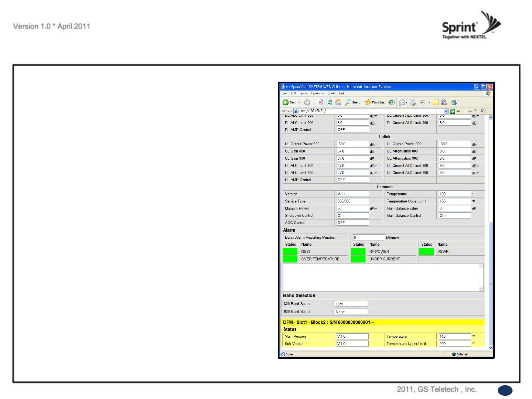Viewport: 532px width, 399px height.
Task: Click the UL ALC Limit 900 field
Action: tap(352, 173)
